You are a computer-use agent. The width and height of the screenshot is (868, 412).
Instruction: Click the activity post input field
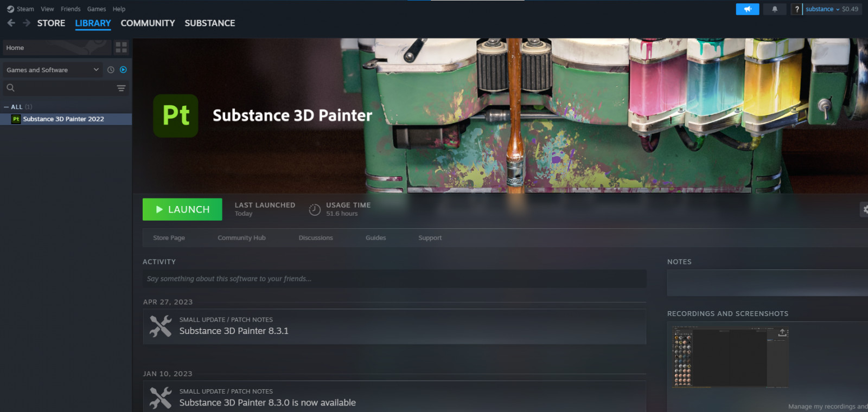pos(394,279)
